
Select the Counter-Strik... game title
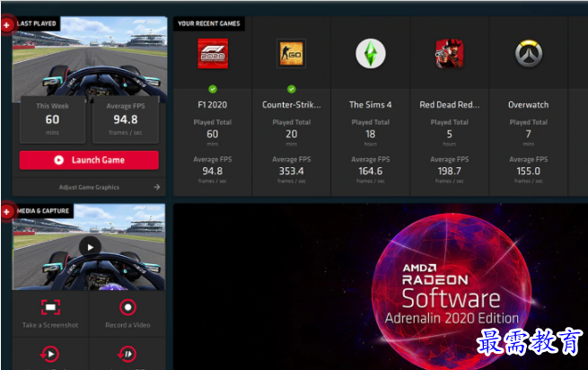pyautogui.click(x=292, y=105)
